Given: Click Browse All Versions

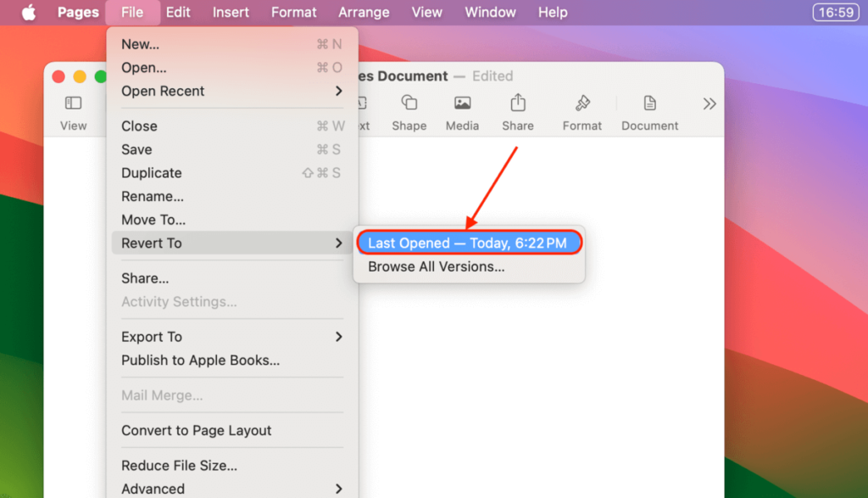Looking at the screenshot, I should pyautogui.click(x=435, y=266).
